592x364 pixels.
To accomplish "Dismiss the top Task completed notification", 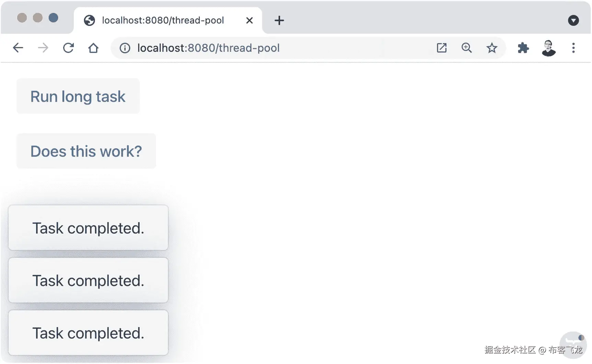I will (88, 228).
